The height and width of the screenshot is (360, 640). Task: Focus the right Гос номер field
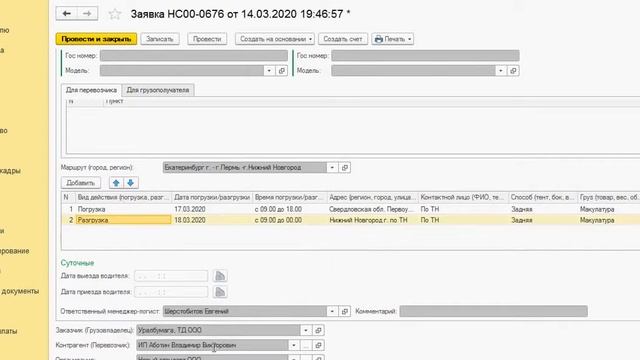tap(425, 56)
